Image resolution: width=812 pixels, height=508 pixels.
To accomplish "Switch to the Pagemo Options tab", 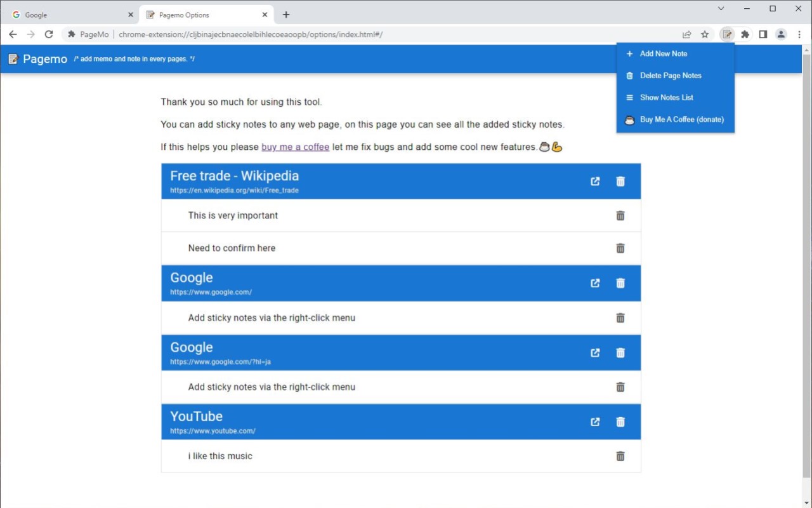I will click(x=206, y=15).
